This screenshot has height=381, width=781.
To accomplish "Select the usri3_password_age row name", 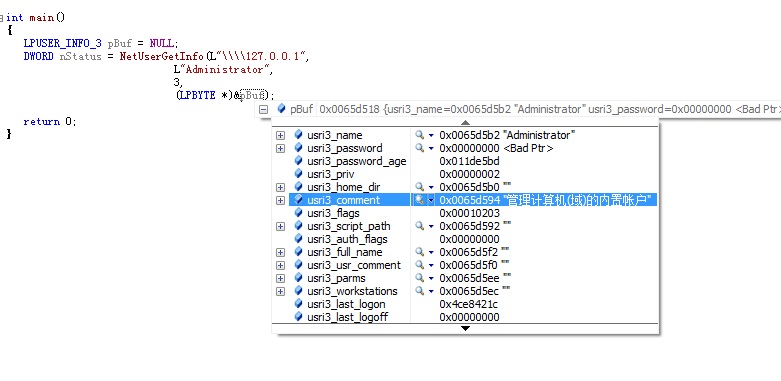I will click(357, 161).
